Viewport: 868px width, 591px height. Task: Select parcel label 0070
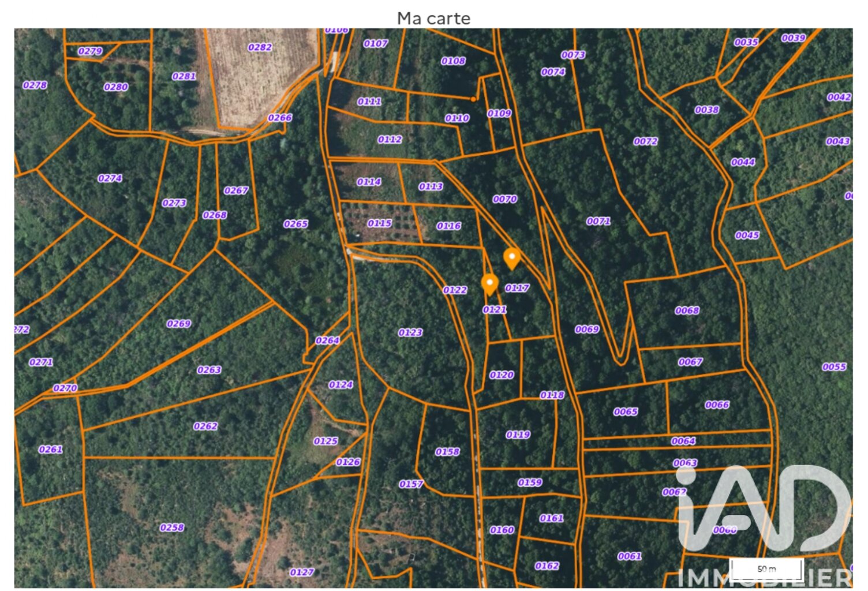(505, 199)
